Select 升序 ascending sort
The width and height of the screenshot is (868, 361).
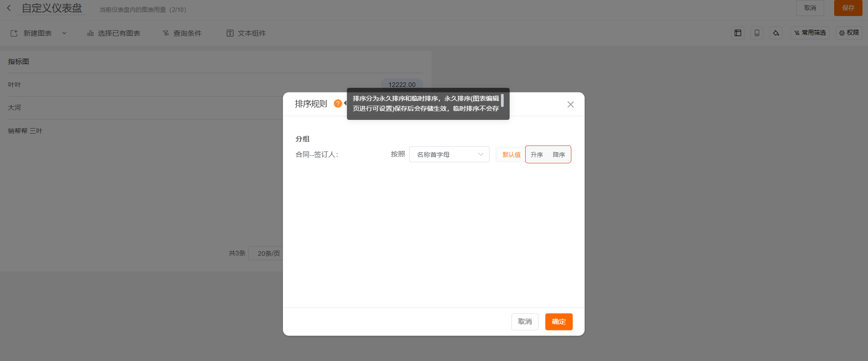tap(537, 155)
